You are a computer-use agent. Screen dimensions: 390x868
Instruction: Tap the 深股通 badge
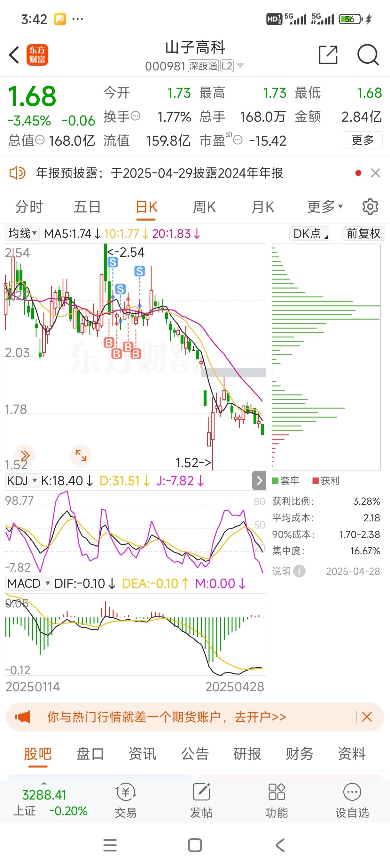tap(203, 66)
